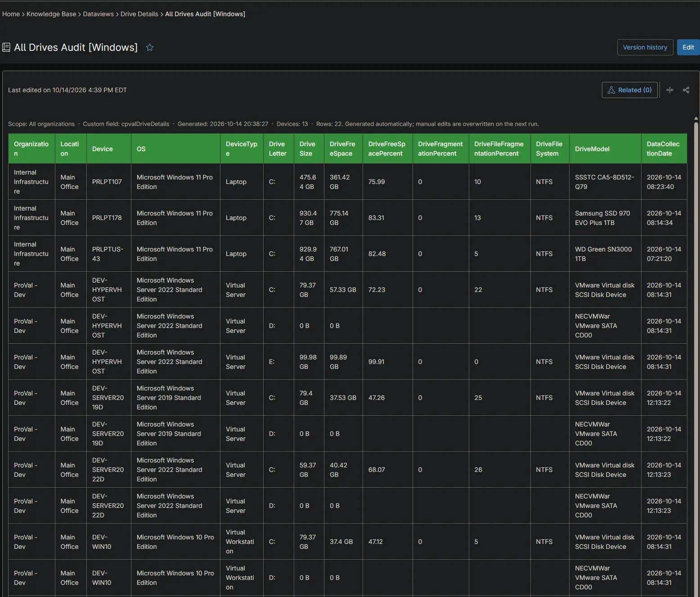Click the date 2026-10-14 07:21:20

(x=664, y=254)
